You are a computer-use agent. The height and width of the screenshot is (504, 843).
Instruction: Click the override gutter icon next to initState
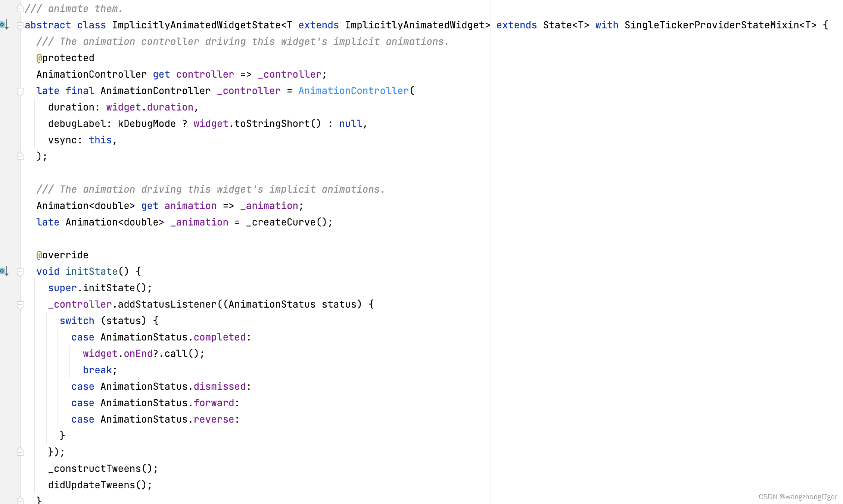[5, 271]
